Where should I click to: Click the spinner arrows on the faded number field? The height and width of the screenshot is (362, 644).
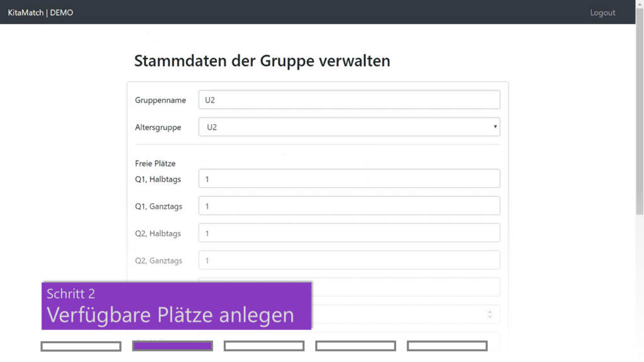[490, 314]
